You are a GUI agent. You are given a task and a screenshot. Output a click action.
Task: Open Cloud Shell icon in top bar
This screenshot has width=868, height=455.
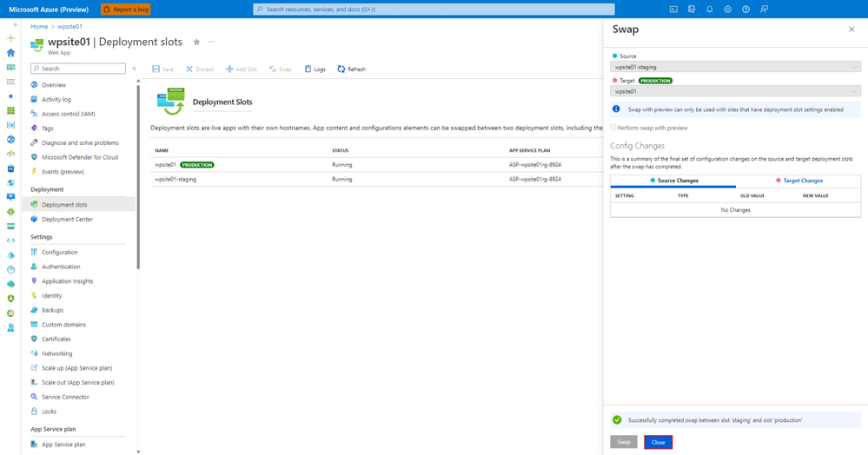(673, 10)
